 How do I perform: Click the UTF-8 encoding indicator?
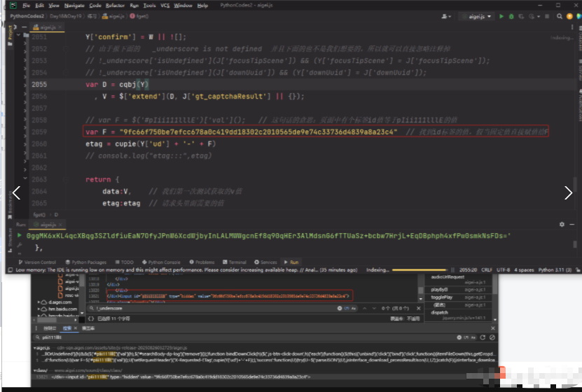click(x=503, y=270)
